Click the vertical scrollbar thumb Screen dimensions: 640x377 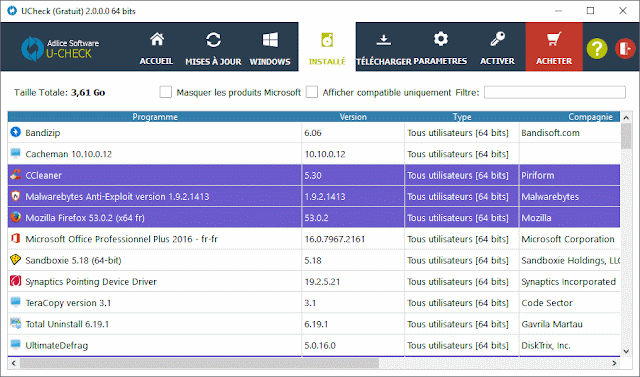point(626,137)
